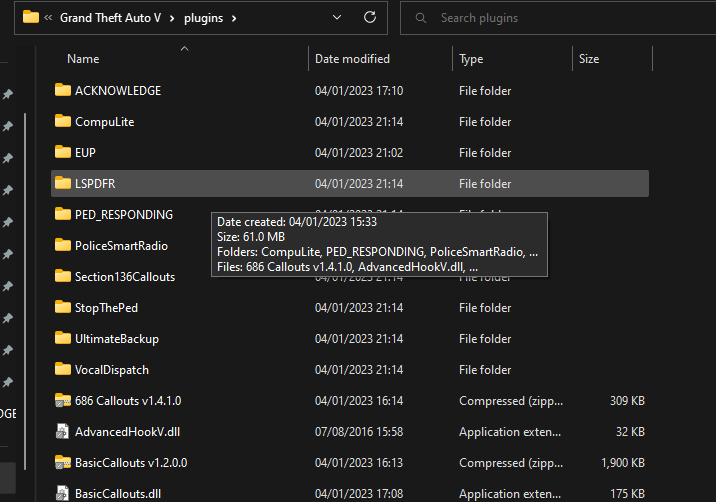Click the AdvancedHookV.dll file icon
Viewport: 716px width, 502px height.
click(63, 432)
